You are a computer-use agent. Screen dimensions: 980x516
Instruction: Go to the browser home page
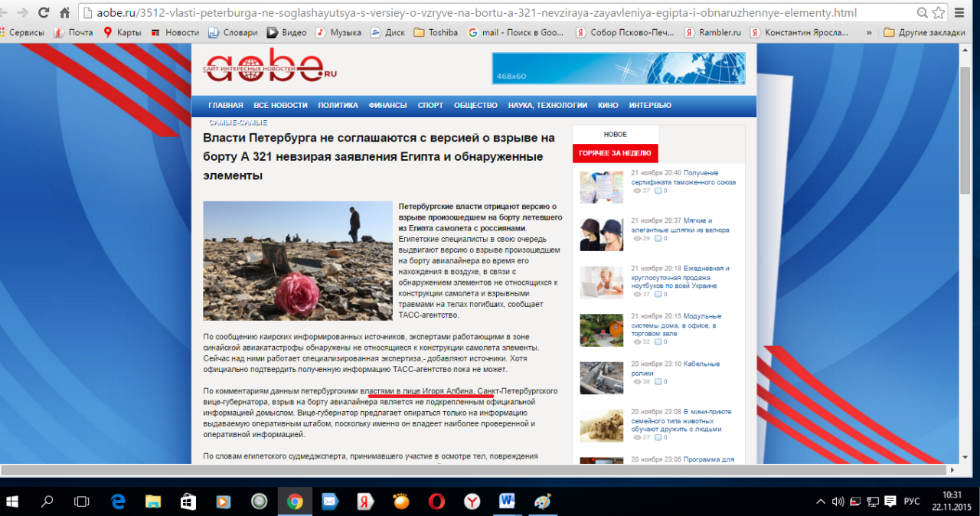coord(65,13)
